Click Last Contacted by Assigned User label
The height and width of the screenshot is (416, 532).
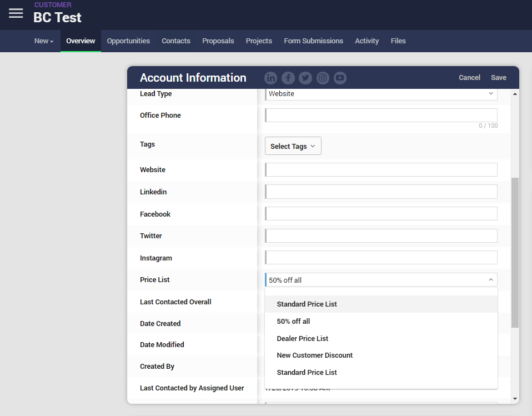(192, 388)
